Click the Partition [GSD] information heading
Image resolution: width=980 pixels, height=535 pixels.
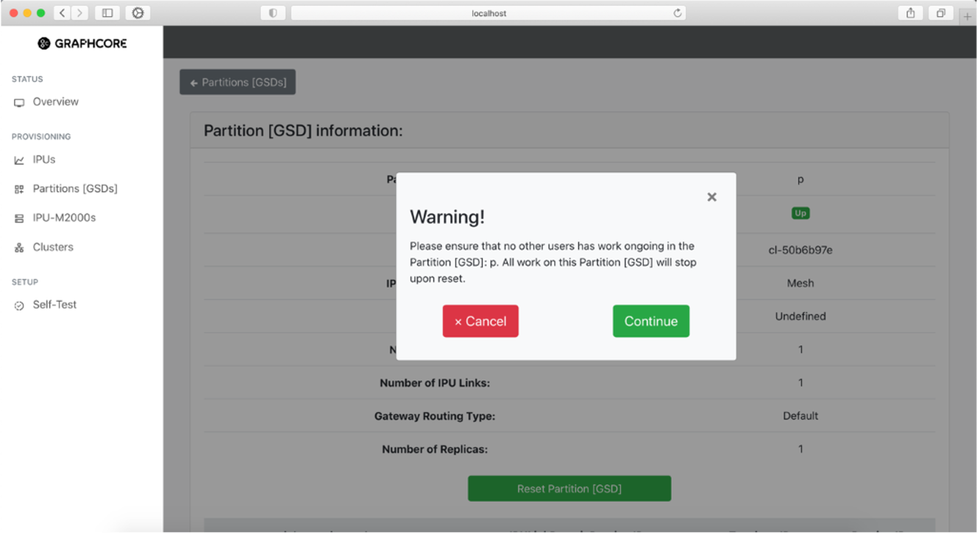303,131
